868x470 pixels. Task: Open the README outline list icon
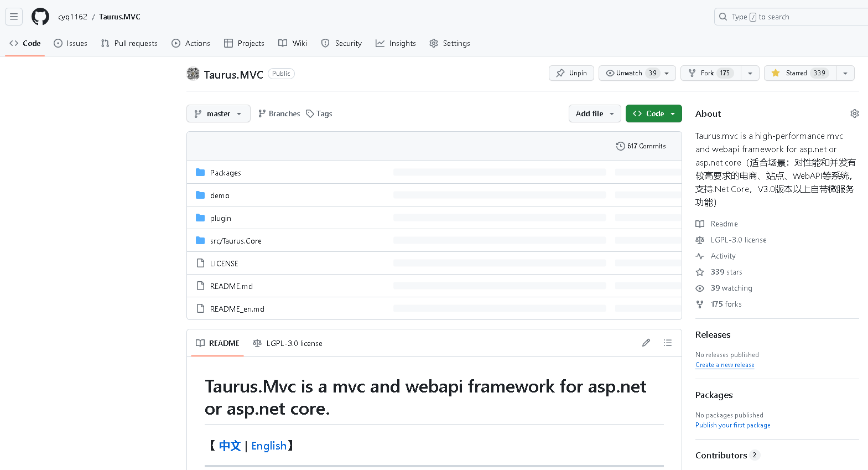coord(668,343)
